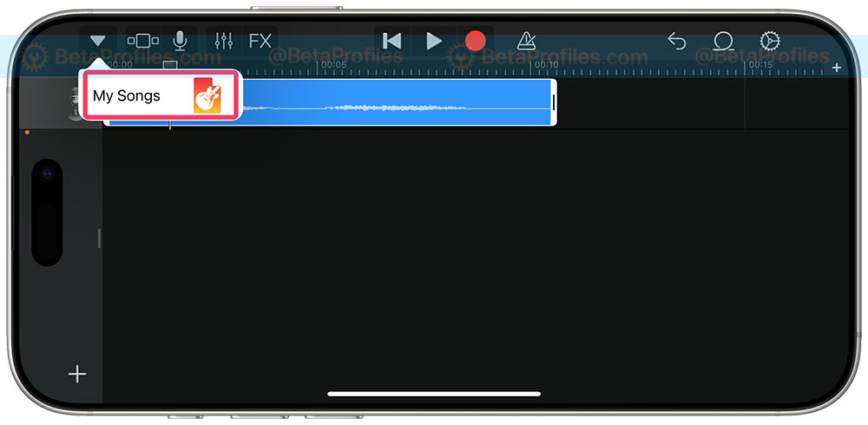This screenshot has height=425, width=868.
Task: Start recording with the red Record button
Action: [x=475, y=41]
